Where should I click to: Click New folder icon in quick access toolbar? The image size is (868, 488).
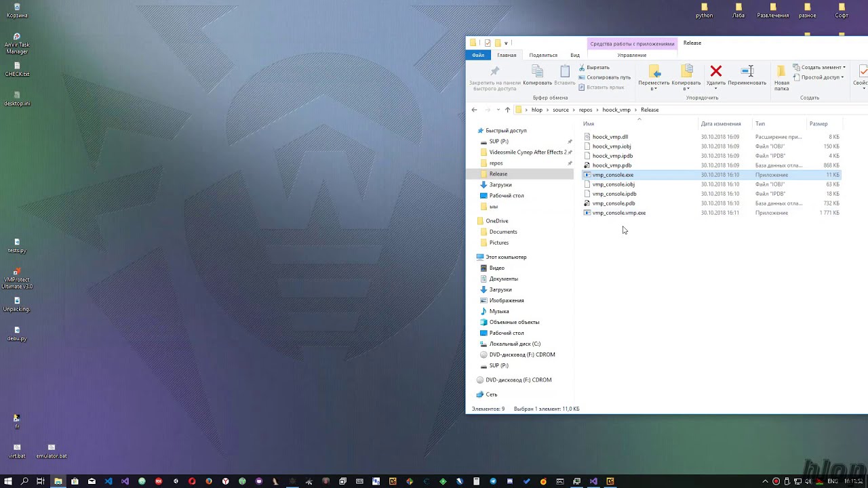pyautogui.click(x=497, y=43)
